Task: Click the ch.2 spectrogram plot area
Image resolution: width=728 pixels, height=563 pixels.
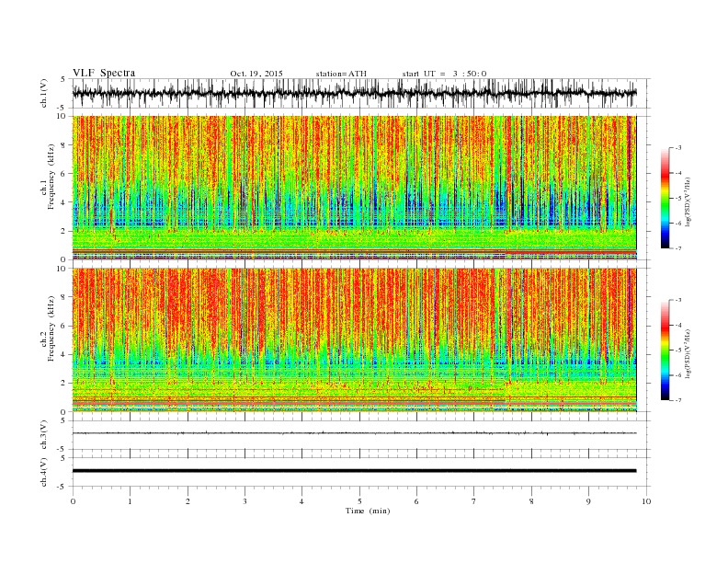Action: 354,340
